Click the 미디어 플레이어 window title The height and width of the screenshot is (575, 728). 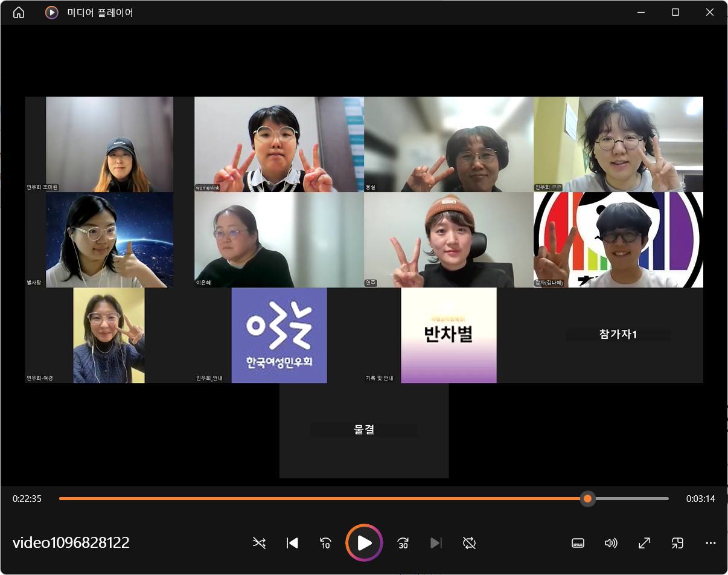pyautogui.click(x=100, y=12)
